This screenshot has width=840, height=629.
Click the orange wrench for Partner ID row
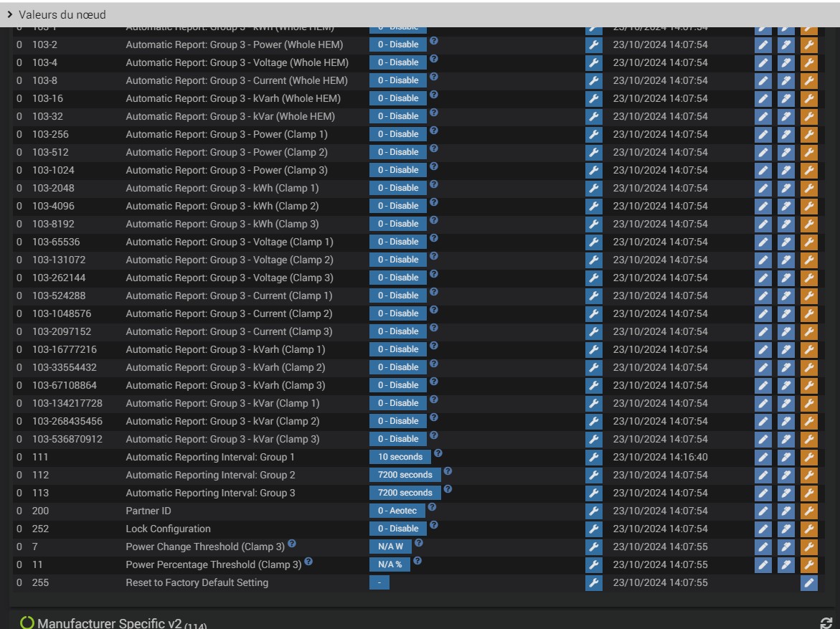coord(809,511)
